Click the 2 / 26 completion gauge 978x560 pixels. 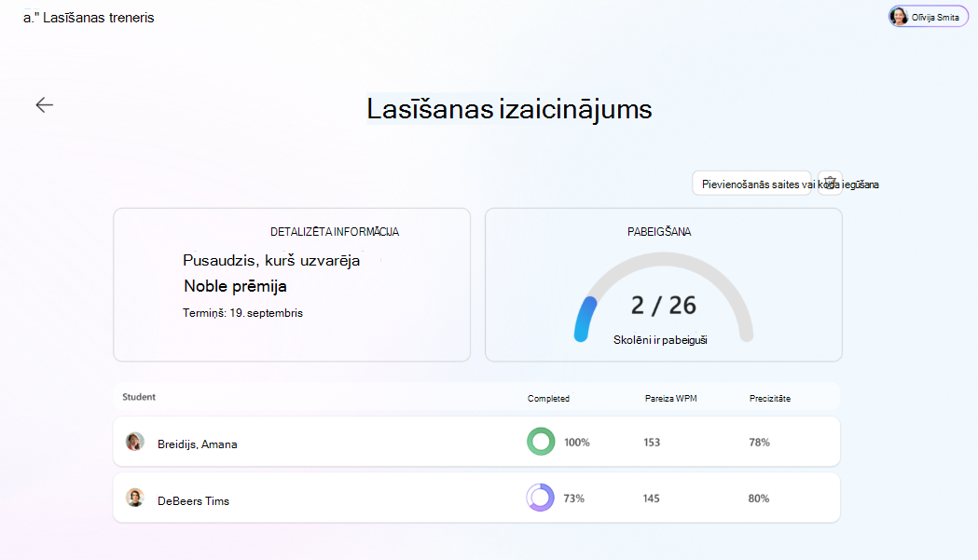pyautogui.click(x=664, y=297)
